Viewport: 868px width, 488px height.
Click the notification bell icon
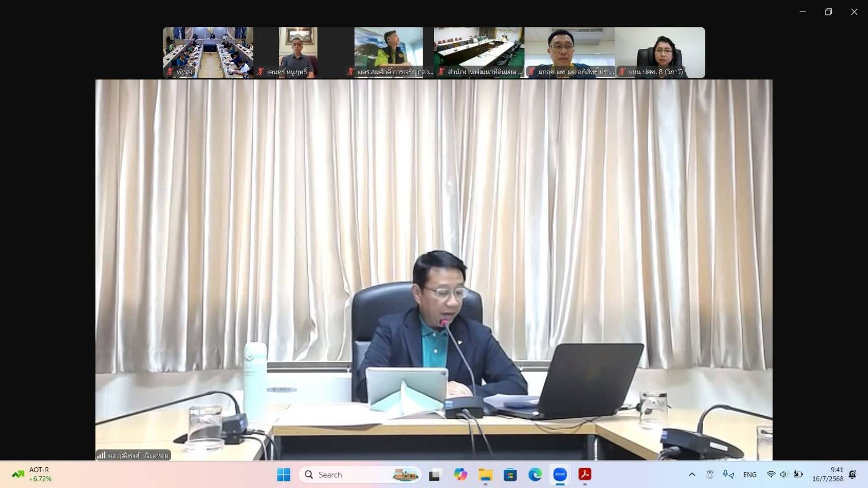[853, 474]
